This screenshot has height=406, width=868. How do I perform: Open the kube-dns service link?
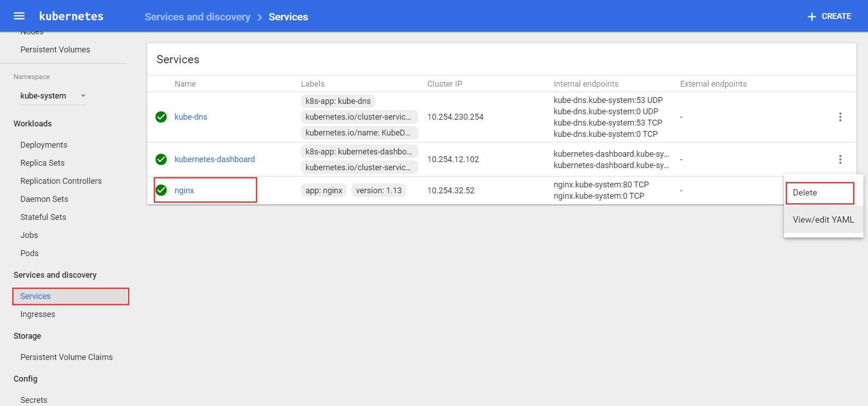coord(191,117)
